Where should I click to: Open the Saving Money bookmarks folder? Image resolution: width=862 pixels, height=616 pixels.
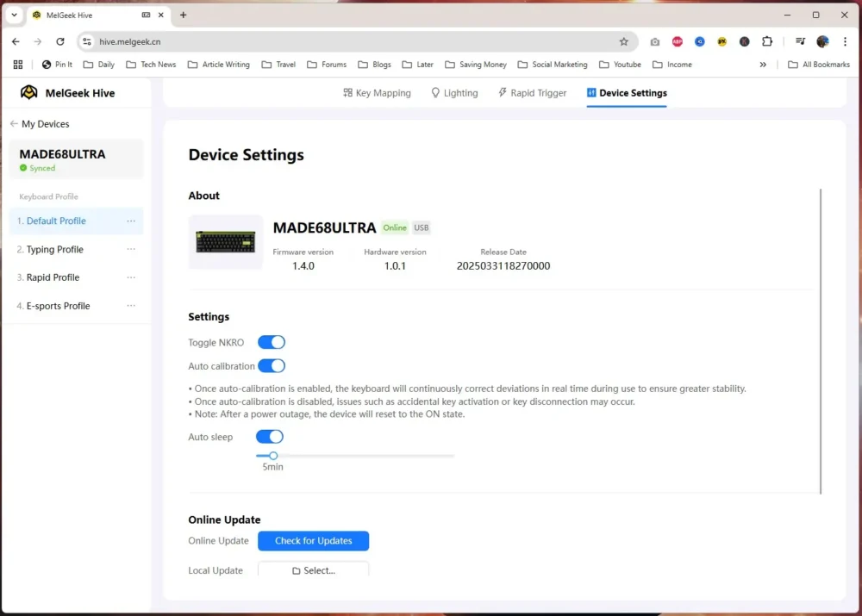[476, 65]
